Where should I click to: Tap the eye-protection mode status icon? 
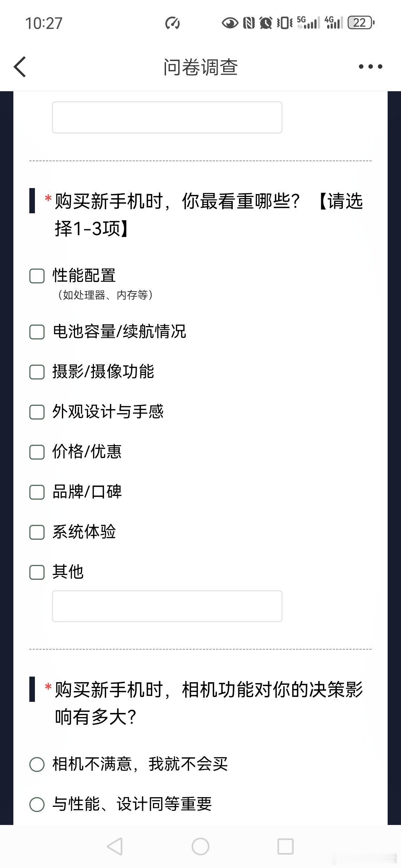coord(230,23)
